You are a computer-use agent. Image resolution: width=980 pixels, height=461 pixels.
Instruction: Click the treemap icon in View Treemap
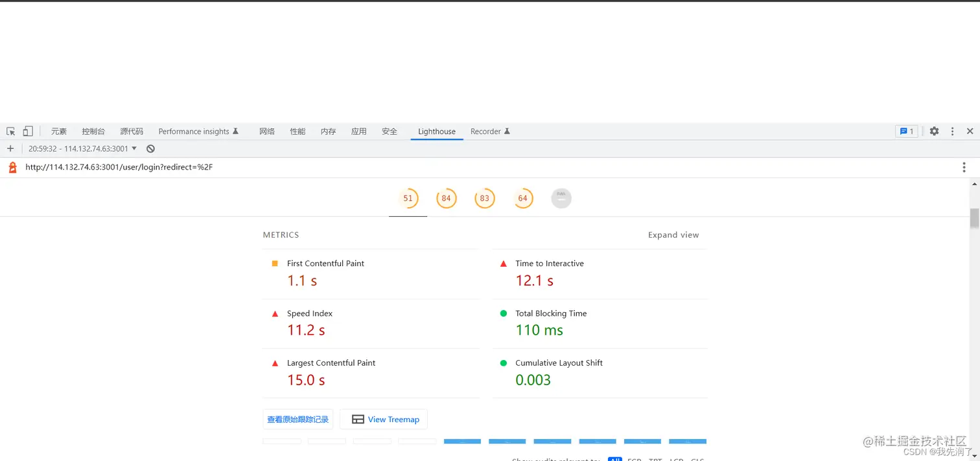358,420
